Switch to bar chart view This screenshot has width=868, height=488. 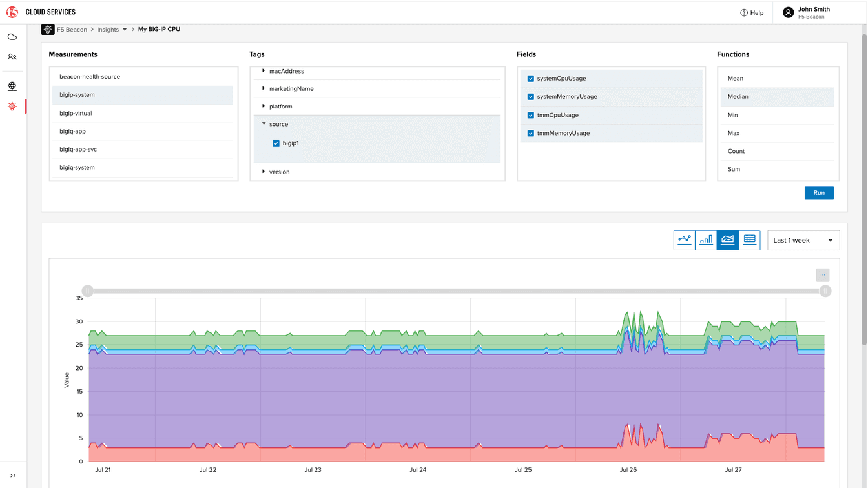[x=706, y=240]
